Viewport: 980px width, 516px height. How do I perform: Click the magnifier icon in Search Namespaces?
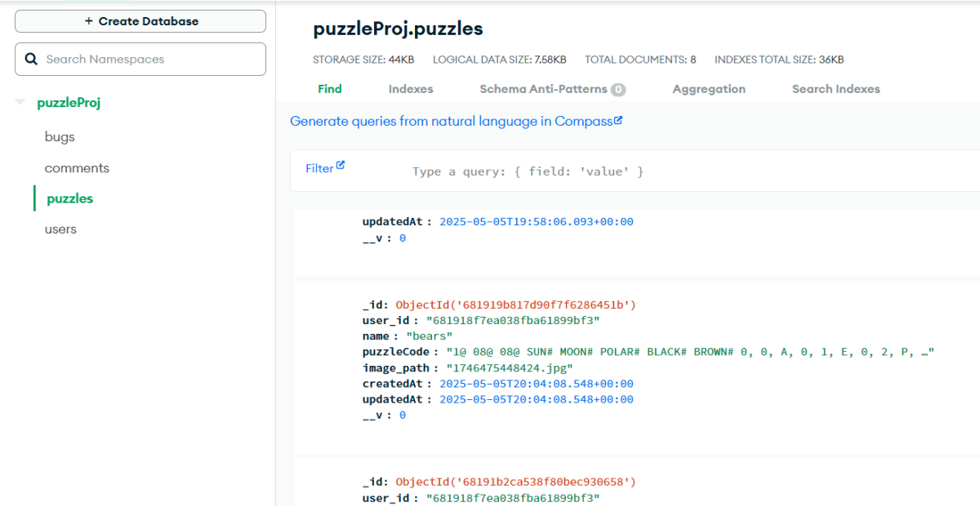(x=31, y=59)
